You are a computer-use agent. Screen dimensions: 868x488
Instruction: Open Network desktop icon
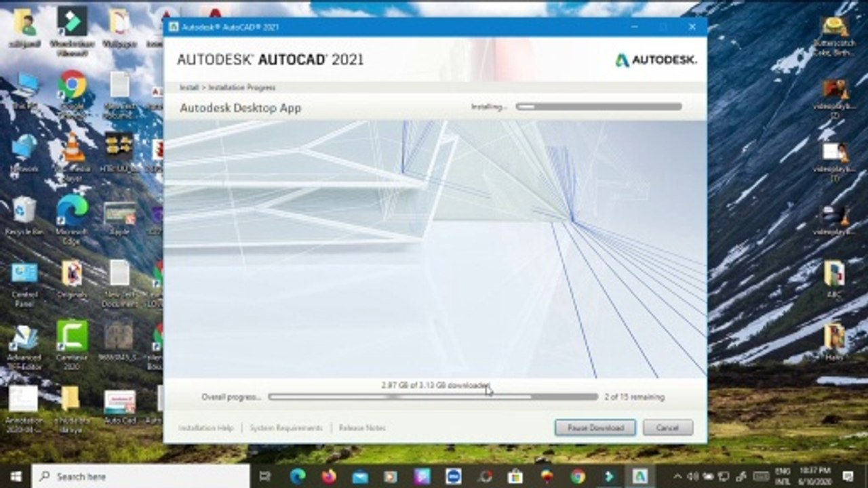[x=24, y=155]
